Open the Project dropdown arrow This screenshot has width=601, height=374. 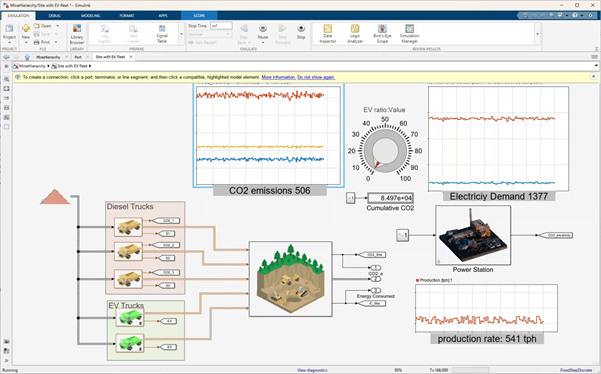pyautogui.click(x=9, y=43)
